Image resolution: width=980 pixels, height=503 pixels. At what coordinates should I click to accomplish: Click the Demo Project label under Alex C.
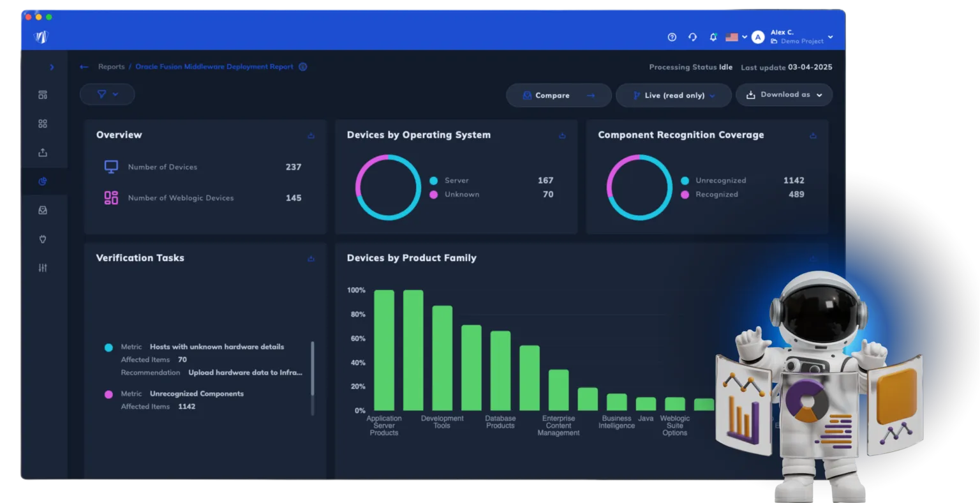(x=802, y=41)
